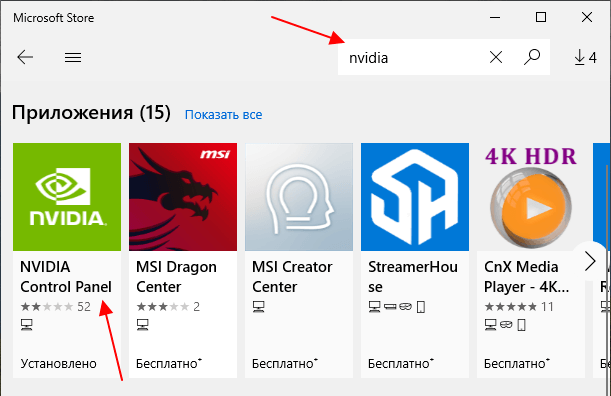Open MSI Dragon Center tile image
The width and height of the screenshot is (611, 396).
[x=183, y=197]
